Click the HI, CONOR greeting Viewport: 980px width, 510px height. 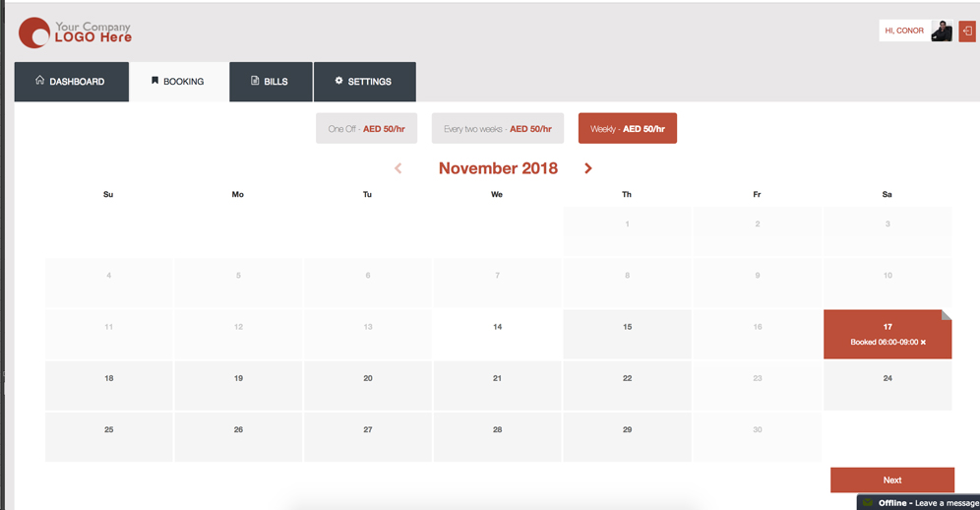tap(904, 31)
